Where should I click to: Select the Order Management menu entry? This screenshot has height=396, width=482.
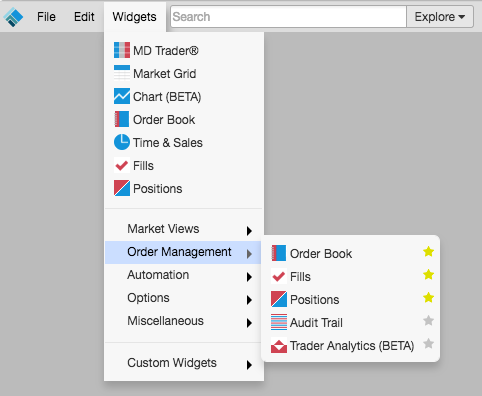[184, 252]
